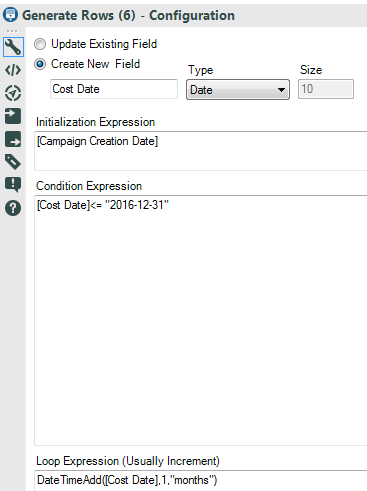Open the XML view code icon

13,70
